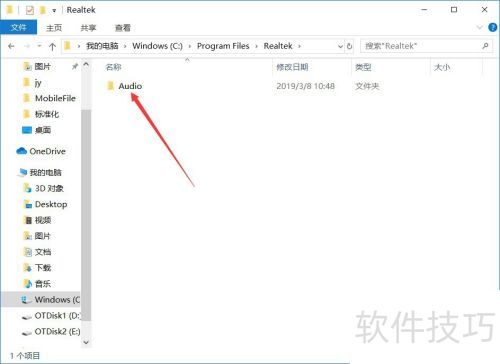Open the jy folder in sidebar
Image resolution: width=500 pixels, height=364 pixels.
coord(38,82)
